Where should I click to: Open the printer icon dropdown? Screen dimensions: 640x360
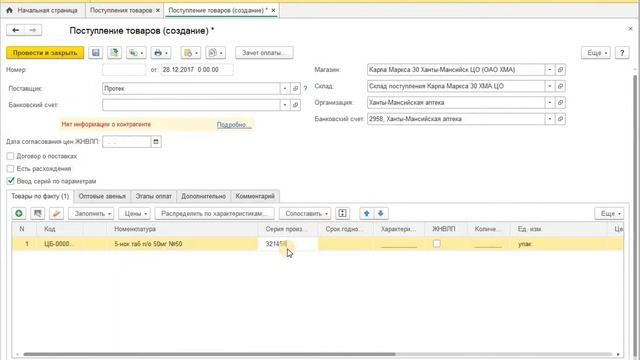point(161,53)
